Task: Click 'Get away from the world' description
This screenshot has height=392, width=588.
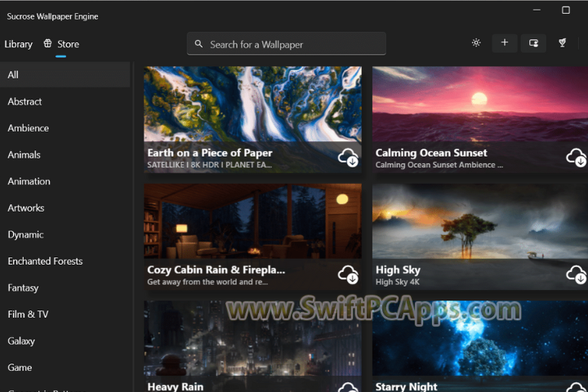Action: click(x=207, y=282)
